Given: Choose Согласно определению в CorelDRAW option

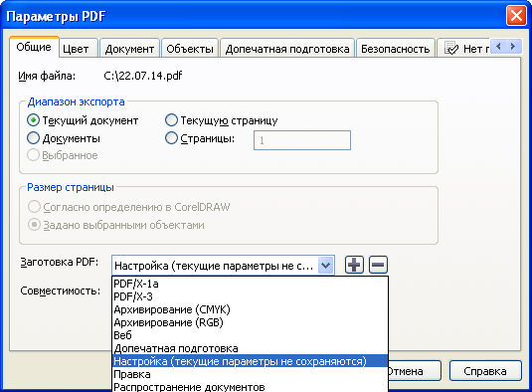Looking at the screenshot, I should pos(34,207).
